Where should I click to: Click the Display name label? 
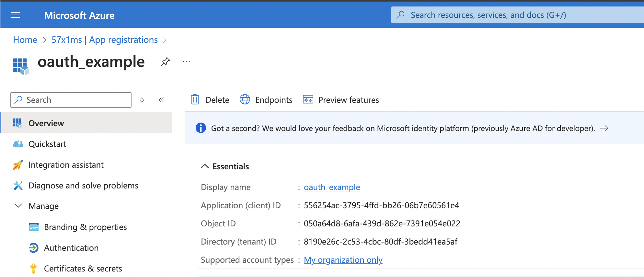[x=226, y=187]
